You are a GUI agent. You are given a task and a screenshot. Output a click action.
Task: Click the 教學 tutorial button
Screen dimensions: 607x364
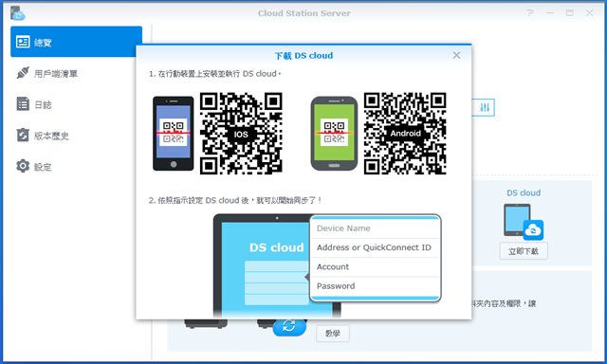(x=333, y=334)
